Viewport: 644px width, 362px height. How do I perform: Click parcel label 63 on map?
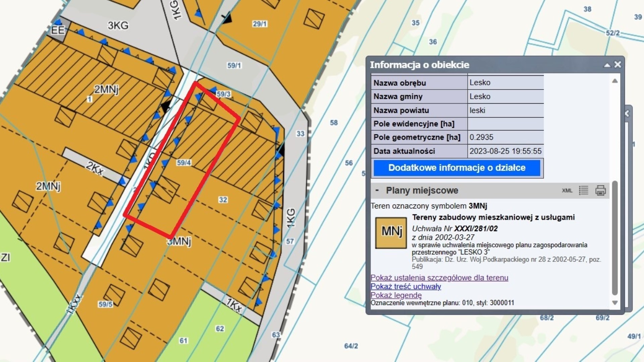pyautogui.click(x=276, y=335)
